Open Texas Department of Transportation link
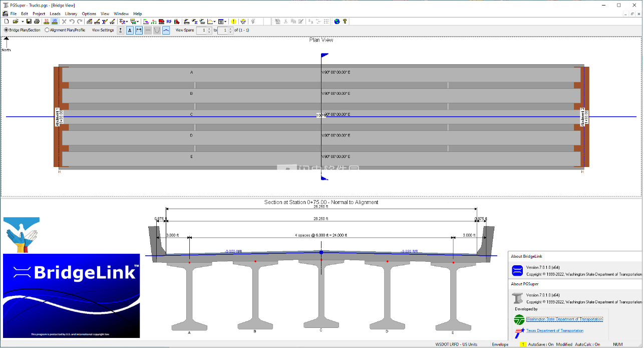The width and height of the screenshot is (644, 348). (x=554, y=331)
